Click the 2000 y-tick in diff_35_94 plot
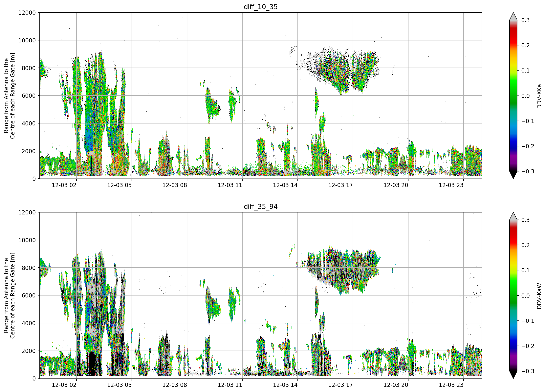This screenshot has height=392, width=546. [29, 351]
